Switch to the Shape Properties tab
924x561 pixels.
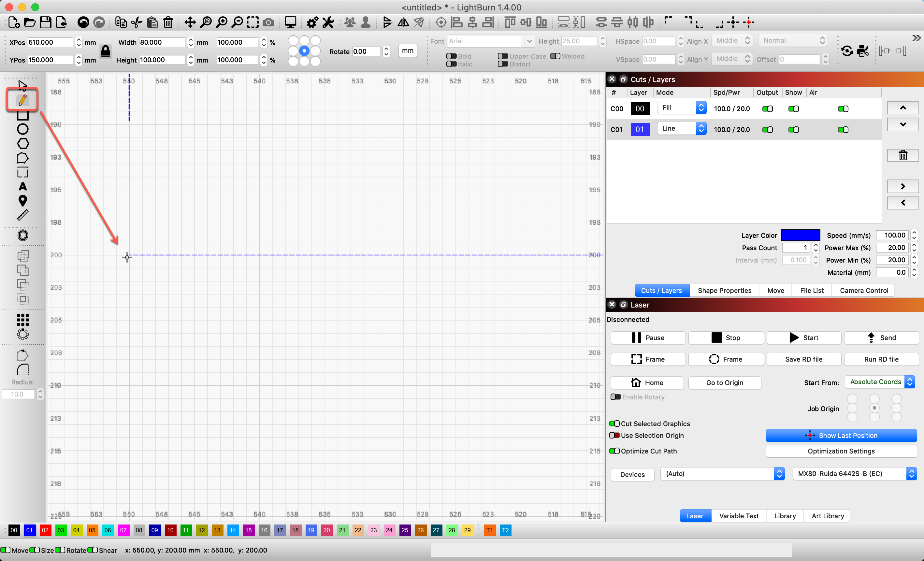coord(724,290)
